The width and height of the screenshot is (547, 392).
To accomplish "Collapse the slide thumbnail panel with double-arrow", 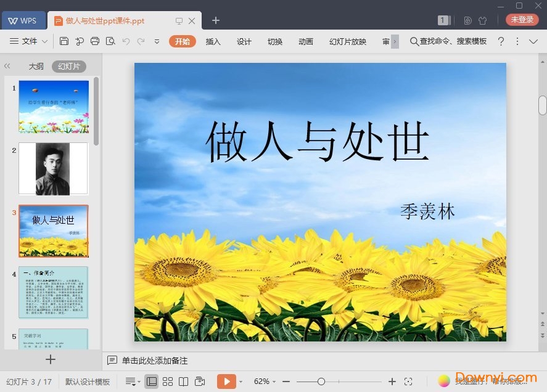I will point(7,66).
